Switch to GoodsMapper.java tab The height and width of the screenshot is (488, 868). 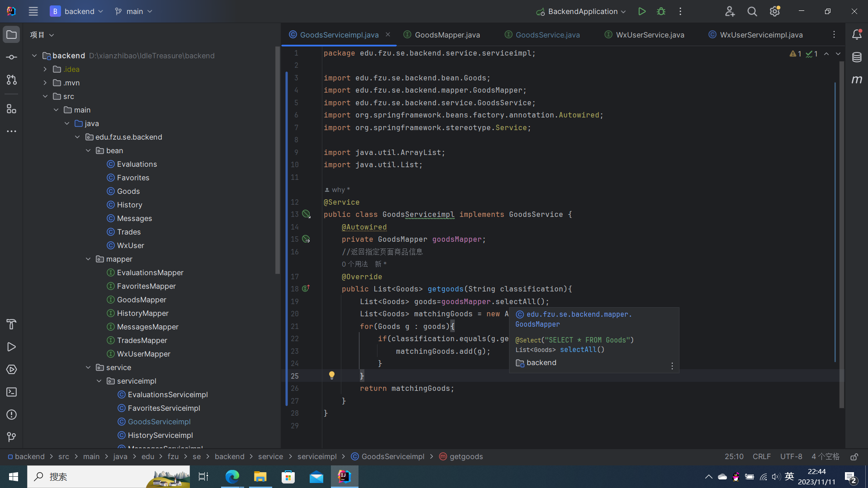(442, 35)
